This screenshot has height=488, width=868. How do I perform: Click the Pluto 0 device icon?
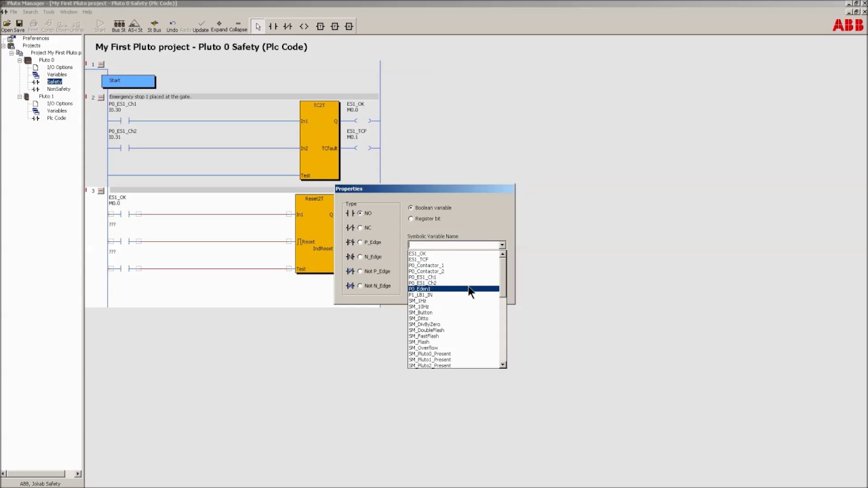(28, 60)
